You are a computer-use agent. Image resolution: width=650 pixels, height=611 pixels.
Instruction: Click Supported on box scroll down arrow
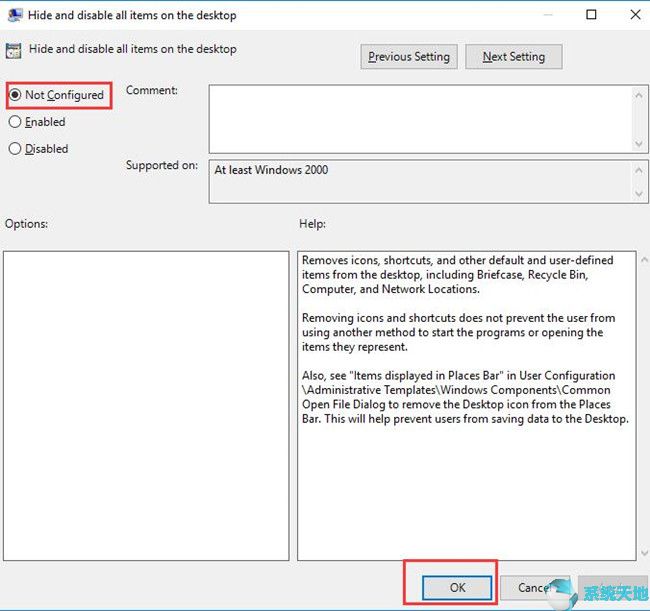[639, 193]
